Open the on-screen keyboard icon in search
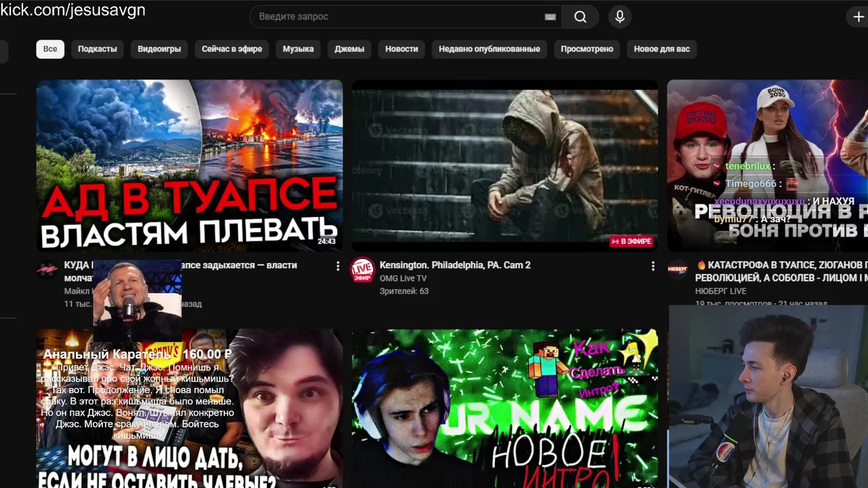 (550, 17)
